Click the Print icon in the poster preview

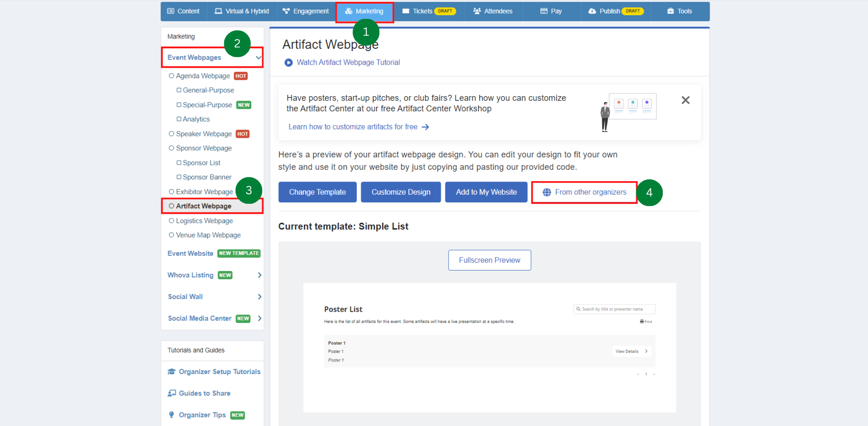point(641,321)
